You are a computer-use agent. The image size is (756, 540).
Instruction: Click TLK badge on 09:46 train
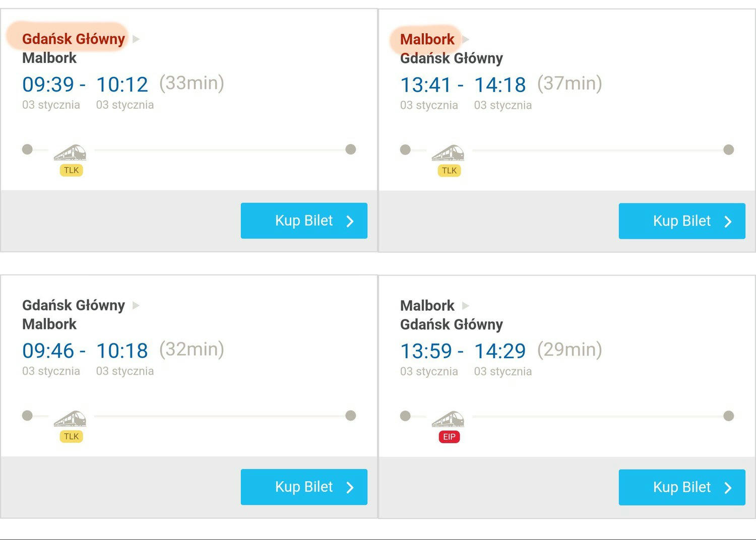coord(71,436)
